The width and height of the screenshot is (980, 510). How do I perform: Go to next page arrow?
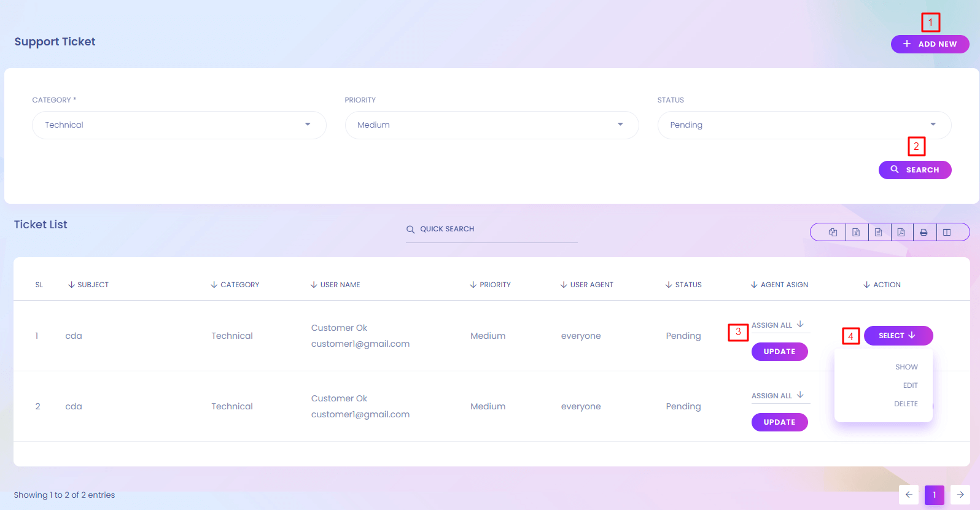coord(960,495)
